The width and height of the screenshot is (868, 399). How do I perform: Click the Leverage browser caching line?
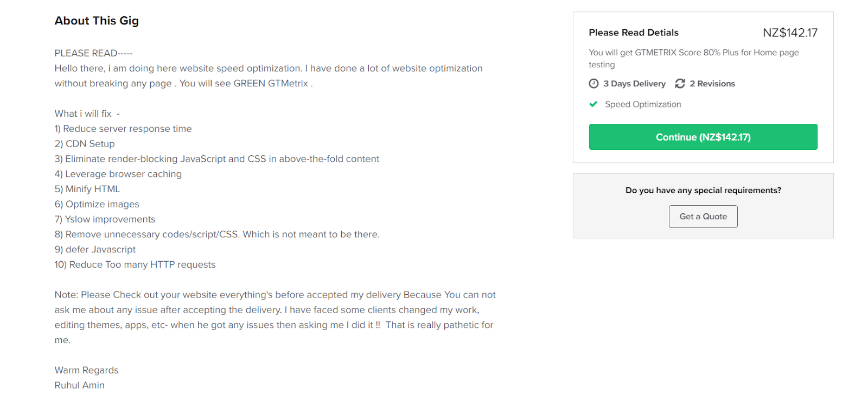[x=118, y=174]
